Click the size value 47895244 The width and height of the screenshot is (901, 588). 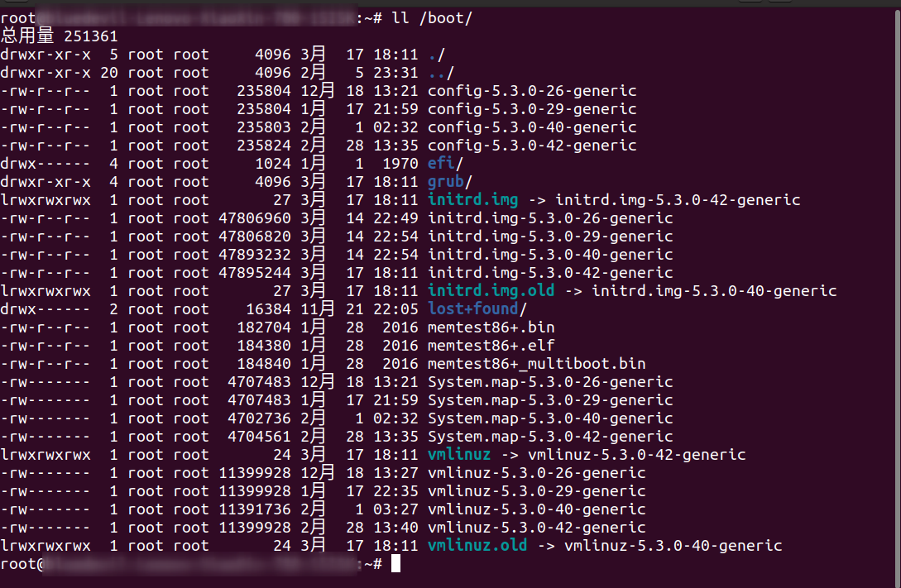pyautogui.click(x=255, y=273)
